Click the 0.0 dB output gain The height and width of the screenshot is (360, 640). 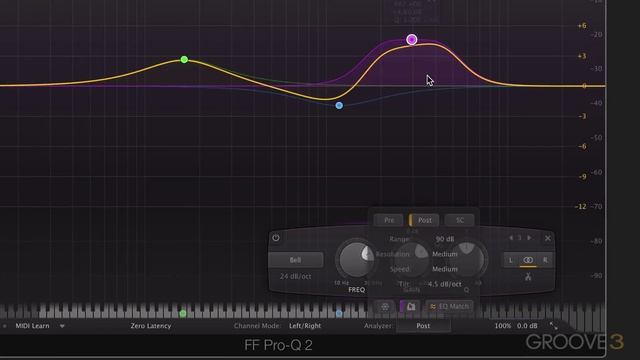click(x=527, y=326)
